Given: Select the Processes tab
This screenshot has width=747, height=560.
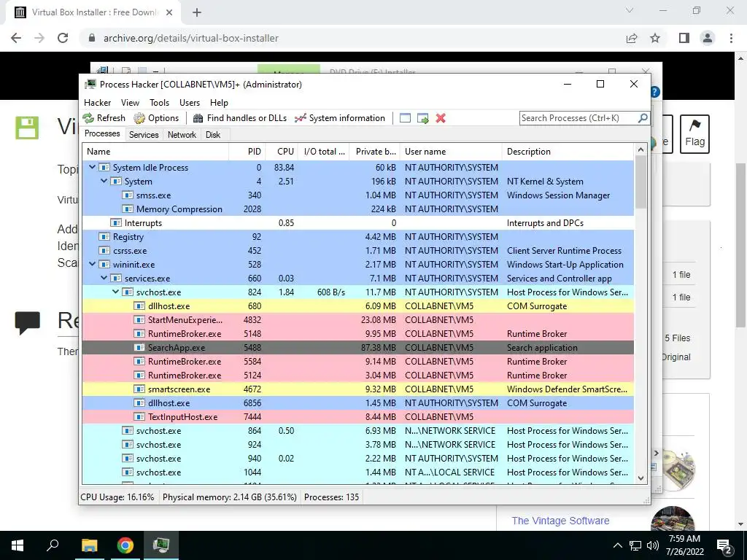Looking at the screenshot, I should [x=102, y=133].
